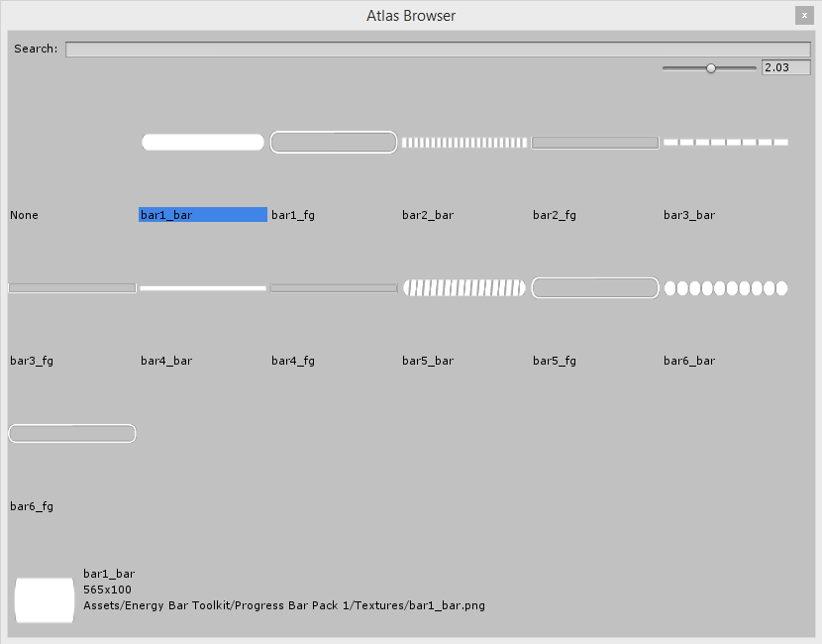Click the bar1_fg label

click(x=293, y=215)
